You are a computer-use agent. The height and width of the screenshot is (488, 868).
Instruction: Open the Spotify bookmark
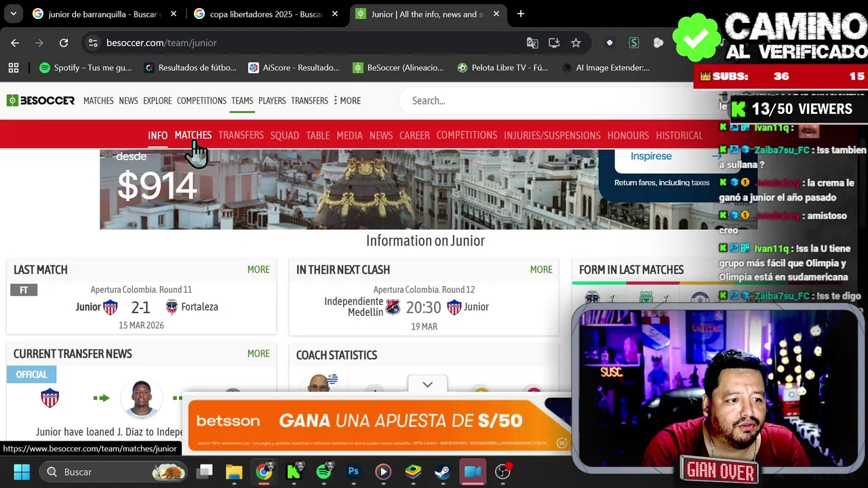pyautogui.click(x=85, y=68)
